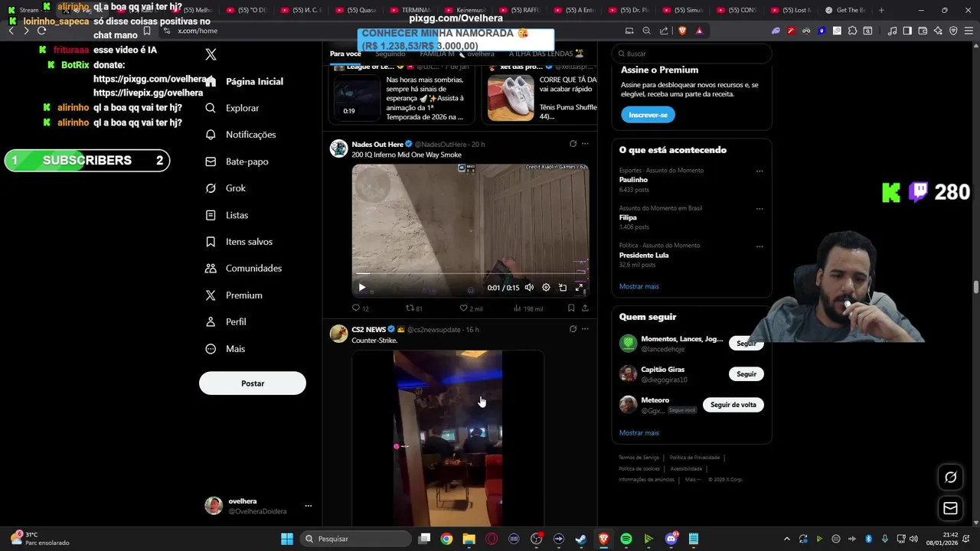This screenshot has width=980, height=551.
Task: Mute the Inferno smoke video
Action: point(529,288)
